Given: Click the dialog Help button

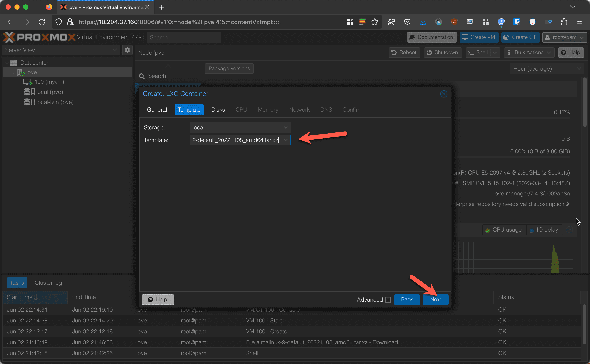Looking at the screenshot, I should coord(158,299).
